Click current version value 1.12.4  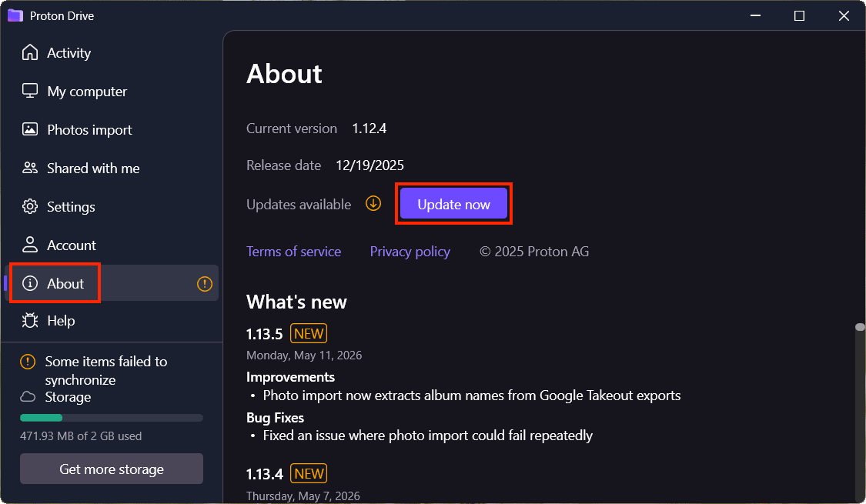pyautogui.click(x=369, y=129)
